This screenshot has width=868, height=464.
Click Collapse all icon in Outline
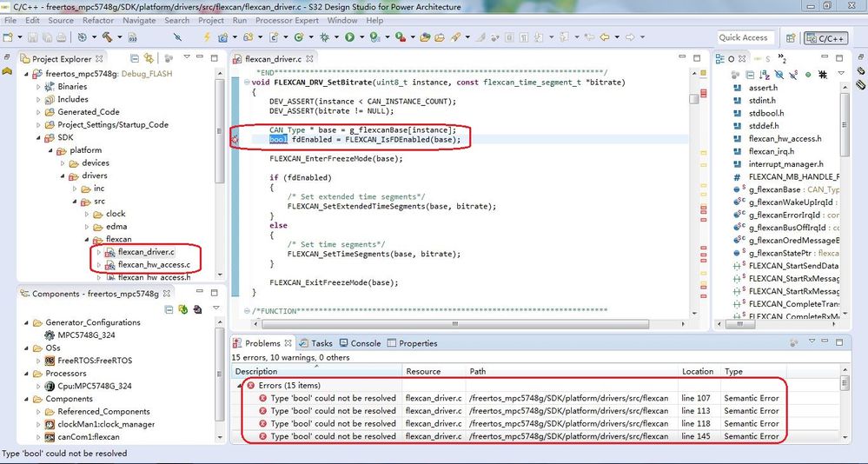coord(750,75)
